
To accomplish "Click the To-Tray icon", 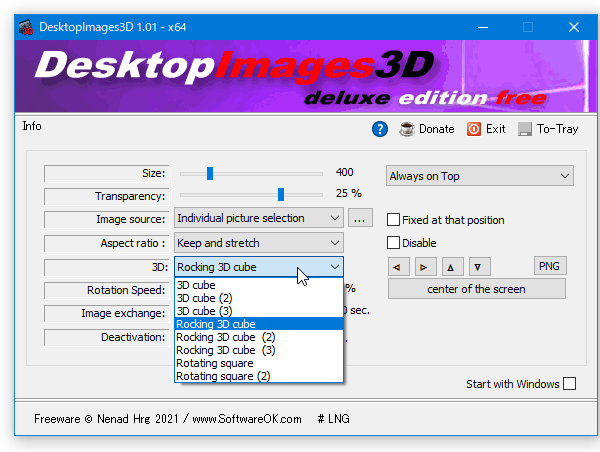I will point(525,129).
